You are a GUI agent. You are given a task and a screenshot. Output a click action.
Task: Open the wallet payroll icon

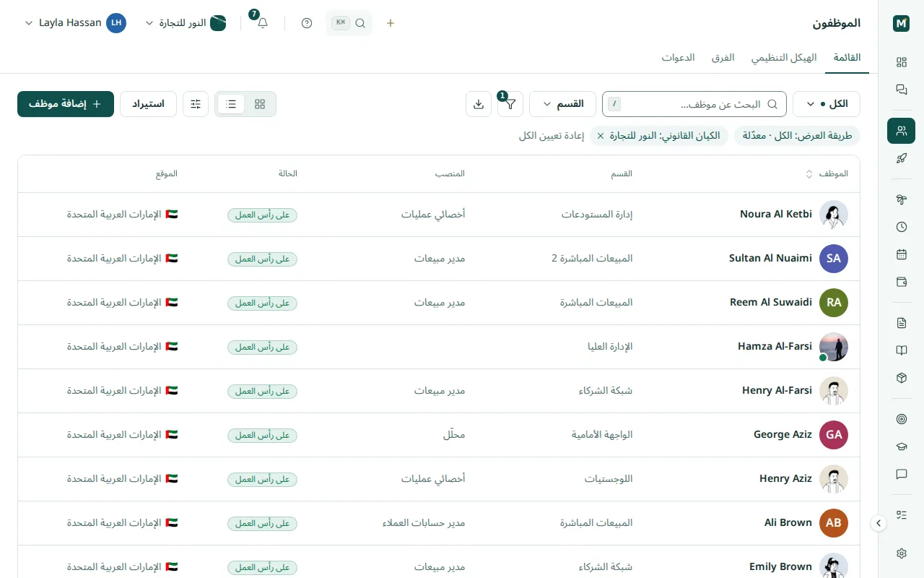pos(901,282)
